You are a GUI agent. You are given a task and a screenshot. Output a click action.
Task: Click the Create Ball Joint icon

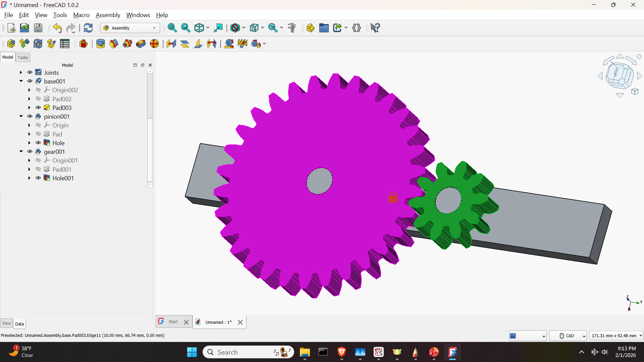click(x=154, y=44)
